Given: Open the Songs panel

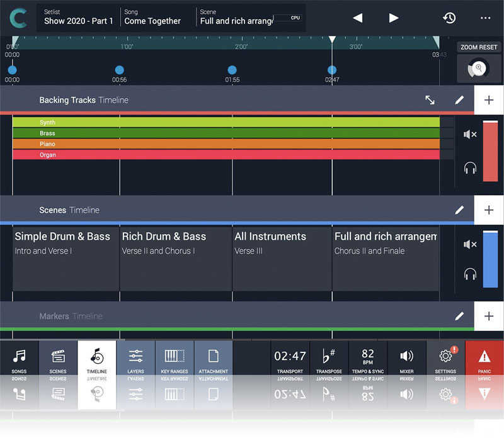Looking at the screenshot, I should (x=19, y=361).
